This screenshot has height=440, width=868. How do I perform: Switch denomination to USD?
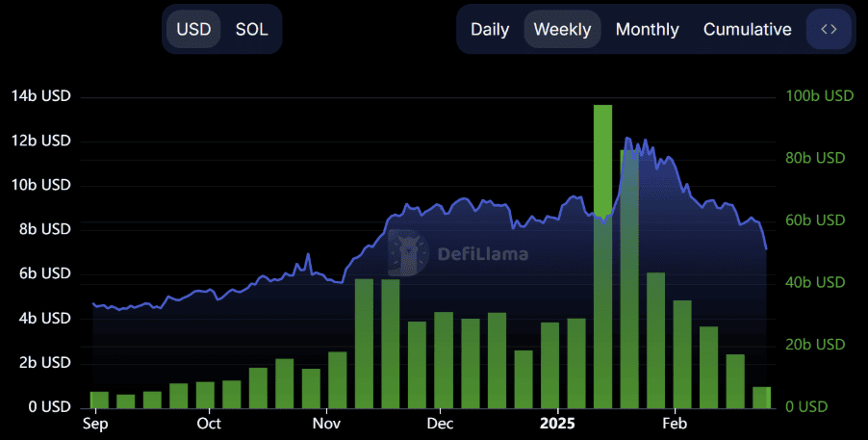click(x=193, y=29)
